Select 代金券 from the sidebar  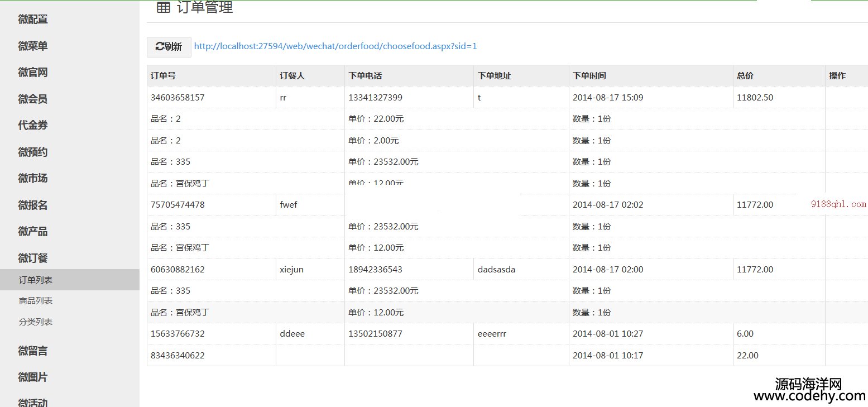click(x=33, y=126)
